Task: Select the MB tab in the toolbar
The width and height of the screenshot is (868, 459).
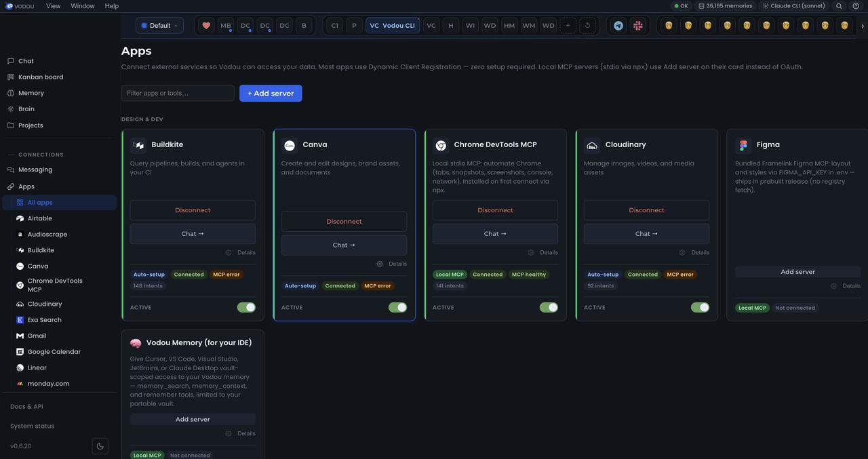Action: [x=226, y=26]
